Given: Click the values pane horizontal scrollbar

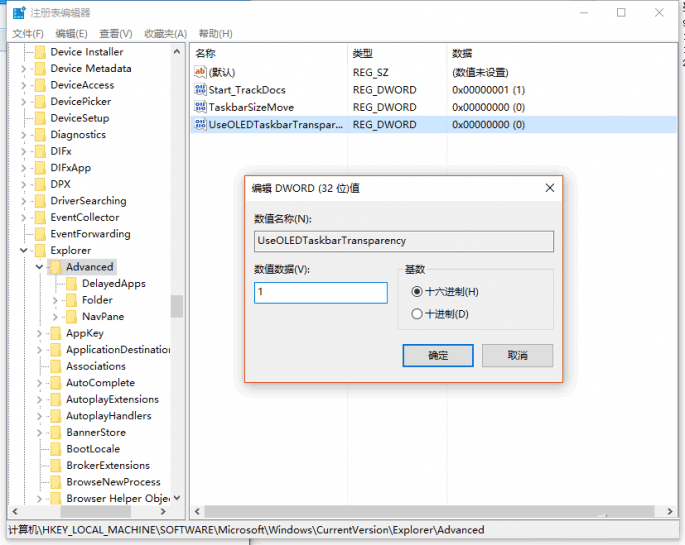Looking at the screenshot, I should coord(429,511).
